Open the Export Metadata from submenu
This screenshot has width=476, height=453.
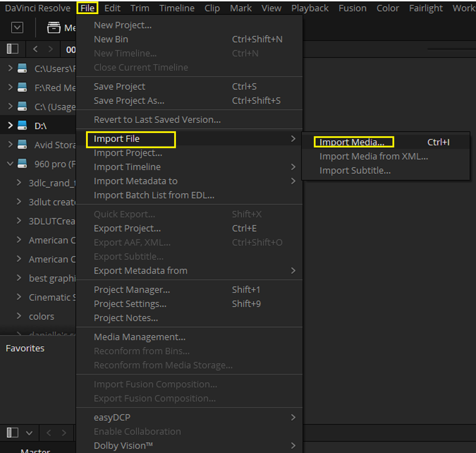pyautogui.click(x=190, y=271)
